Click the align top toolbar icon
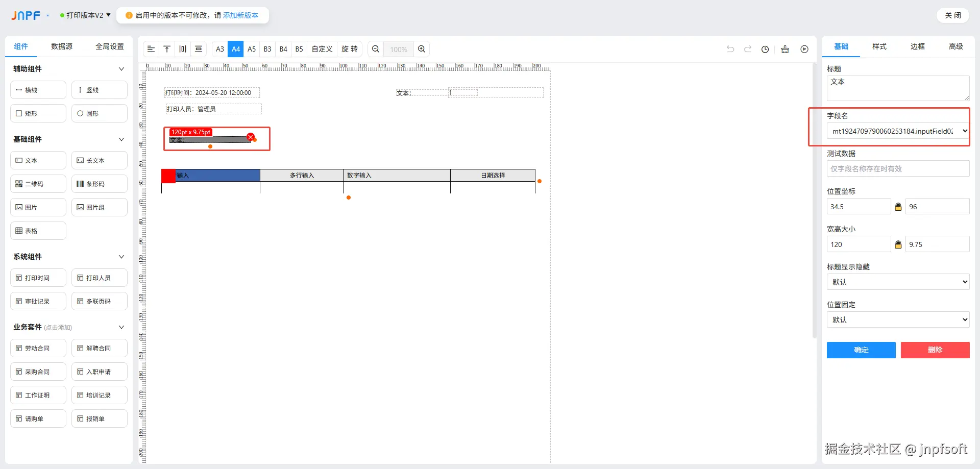Screen dimensions: 980x469 click(x=167, y=49)
